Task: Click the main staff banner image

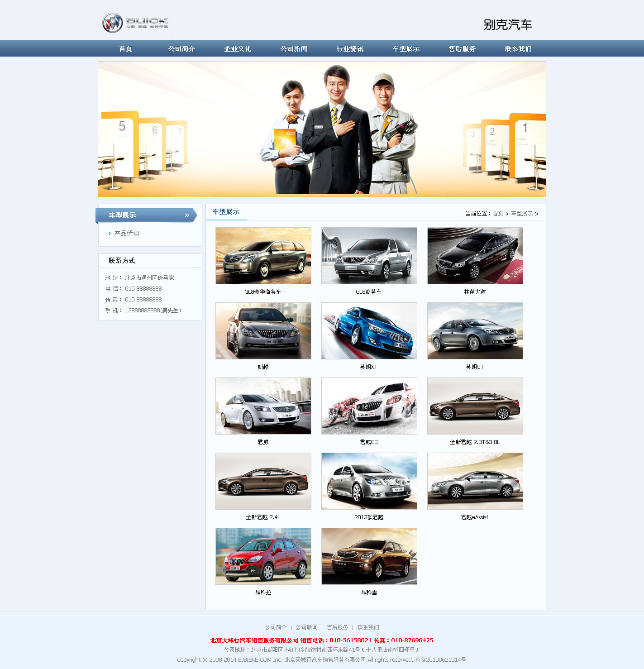Action: 322,129
